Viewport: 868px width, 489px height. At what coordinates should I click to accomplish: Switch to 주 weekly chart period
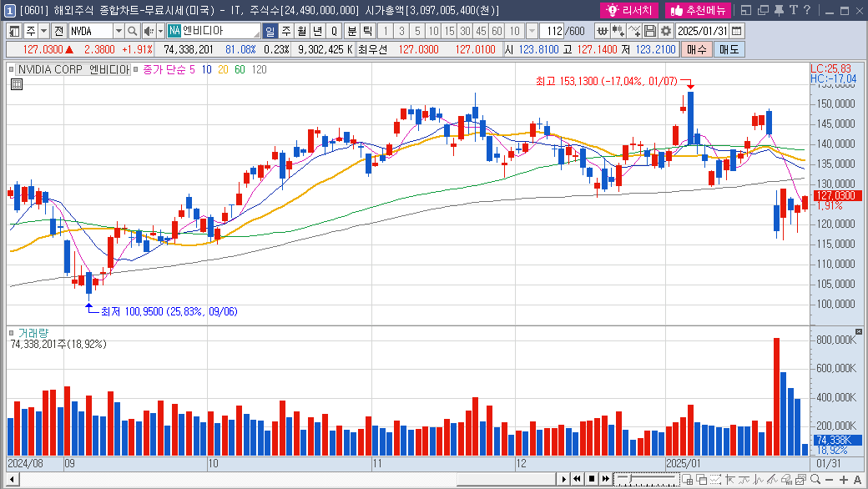(285, 31)
